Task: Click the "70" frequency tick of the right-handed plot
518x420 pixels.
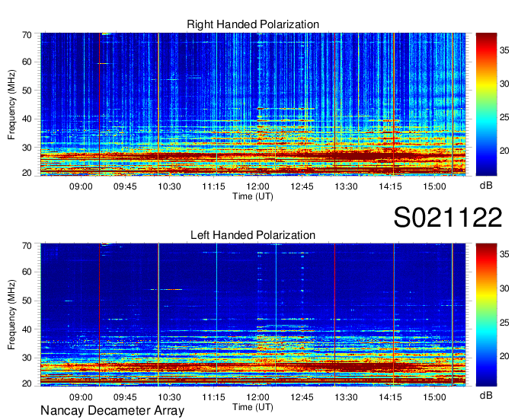Action: point(27,35)
